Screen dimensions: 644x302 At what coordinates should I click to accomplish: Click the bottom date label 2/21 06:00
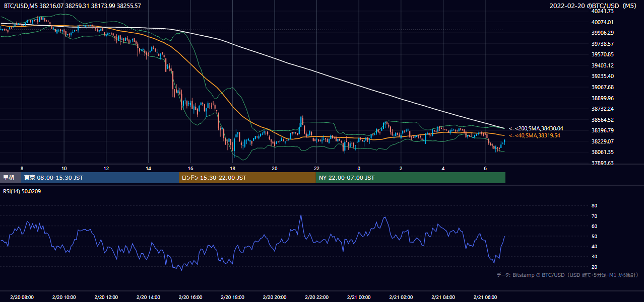click(485, 297)
